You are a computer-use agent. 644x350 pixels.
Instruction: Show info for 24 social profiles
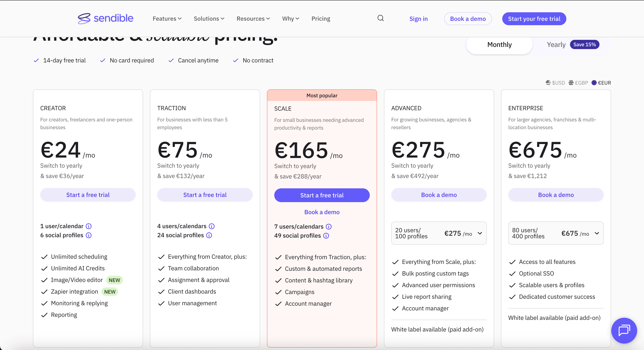coord(209,235)
